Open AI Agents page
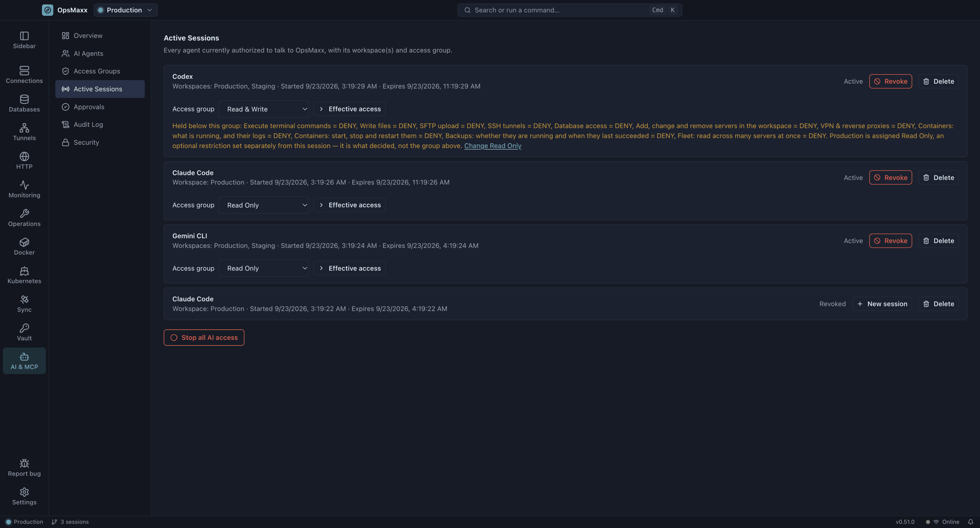980x528 pixels. 100,53
